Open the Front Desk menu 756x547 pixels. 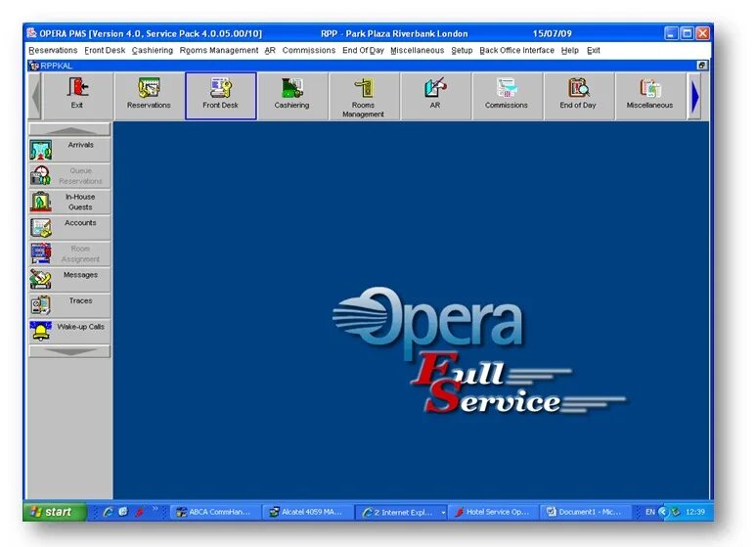(105, 50)
